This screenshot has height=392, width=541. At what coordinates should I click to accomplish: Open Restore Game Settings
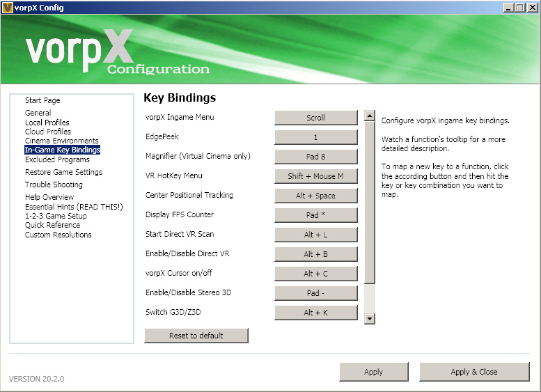(x=64, y=172)
